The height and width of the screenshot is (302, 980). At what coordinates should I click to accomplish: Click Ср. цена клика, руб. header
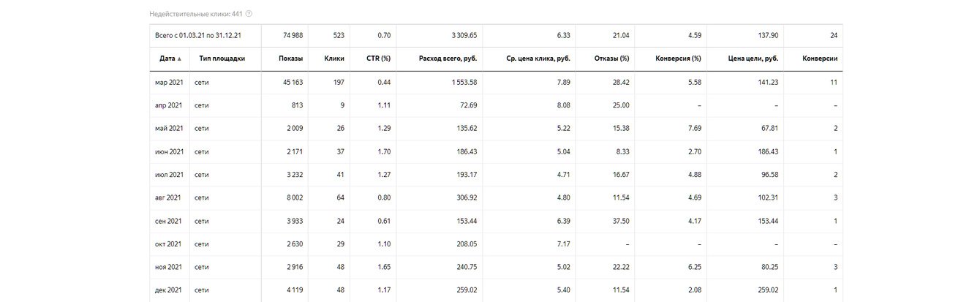point(538,58)
